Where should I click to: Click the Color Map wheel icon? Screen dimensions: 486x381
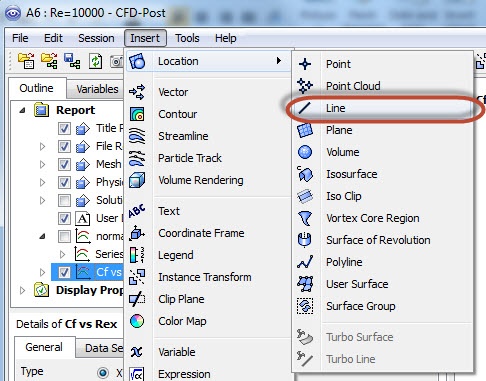pos(137,321)
